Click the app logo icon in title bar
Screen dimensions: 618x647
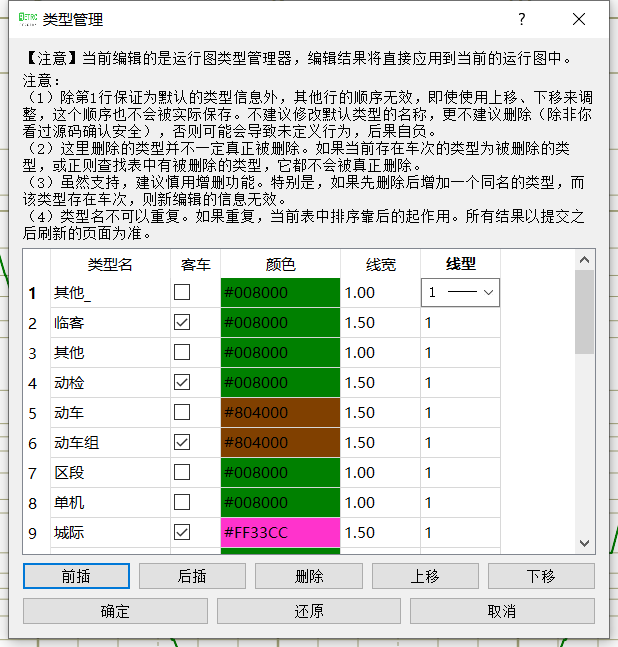click(x=28, y=19)
